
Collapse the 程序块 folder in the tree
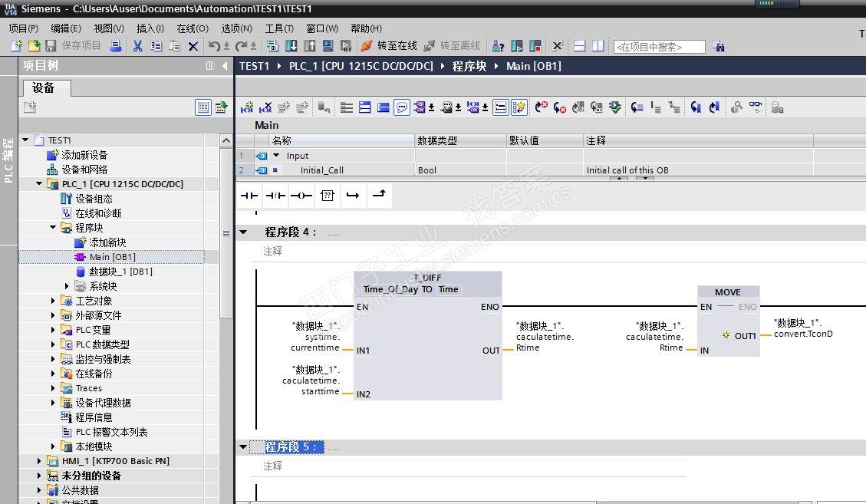pyautogui.click(x=52, y=227)
